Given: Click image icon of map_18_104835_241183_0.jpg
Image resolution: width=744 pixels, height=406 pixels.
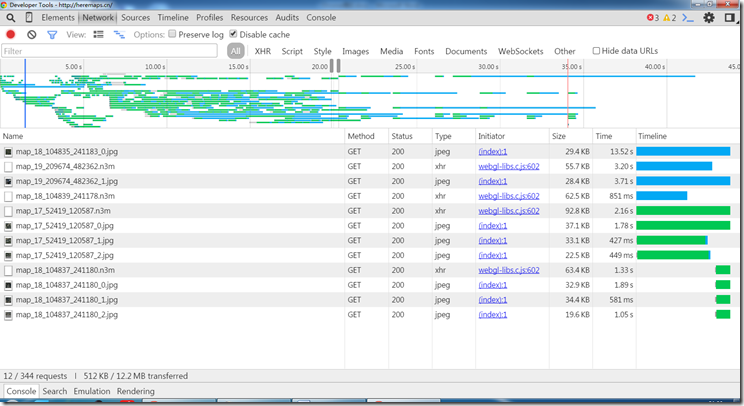Looking at the screenshot, I should click(x=8, y=152).
